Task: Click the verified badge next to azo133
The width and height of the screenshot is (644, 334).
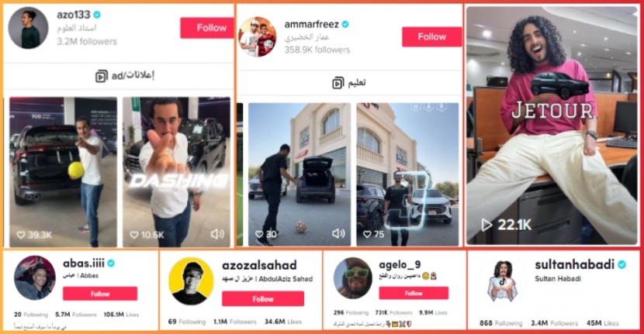Action: 97,15
